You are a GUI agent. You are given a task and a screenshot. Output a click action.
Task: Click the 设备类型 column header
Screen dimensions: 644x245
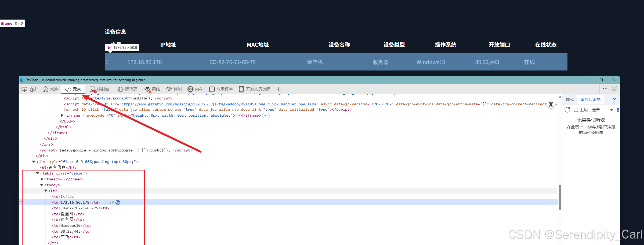pyautogui.click(x=394, y=45)
